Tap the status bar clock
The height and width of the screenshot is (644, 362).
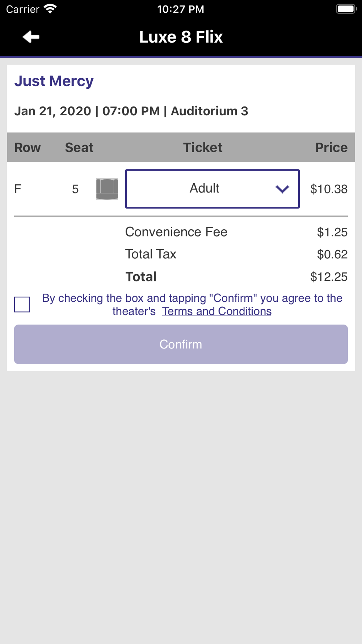click(180, 9)
